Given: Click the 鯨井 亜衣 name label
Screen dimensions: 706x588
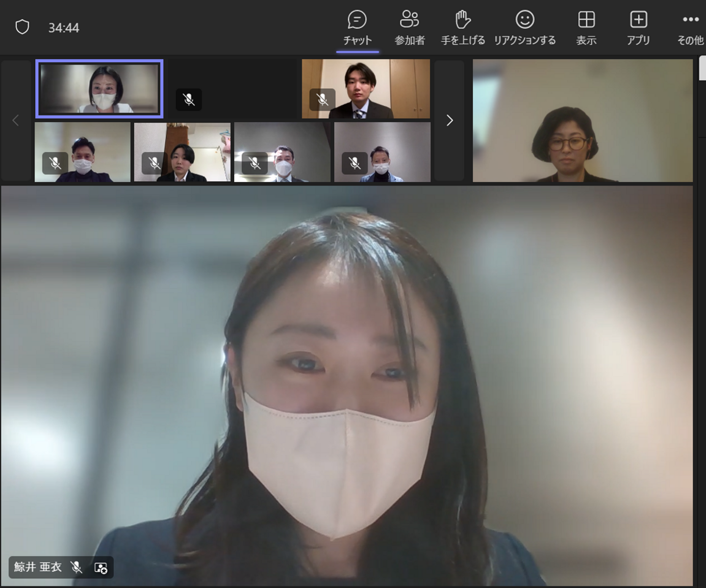Looking at the screenshot, I should (38, 567).
